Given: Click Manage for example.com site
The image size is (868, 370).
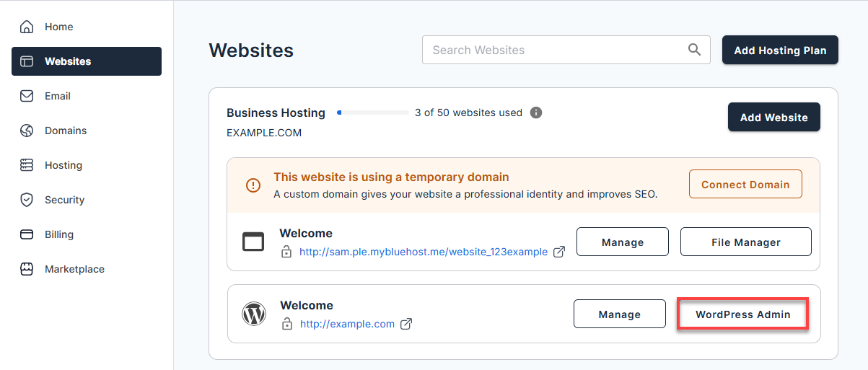Looking at the screenshot, I should [620, 314].
